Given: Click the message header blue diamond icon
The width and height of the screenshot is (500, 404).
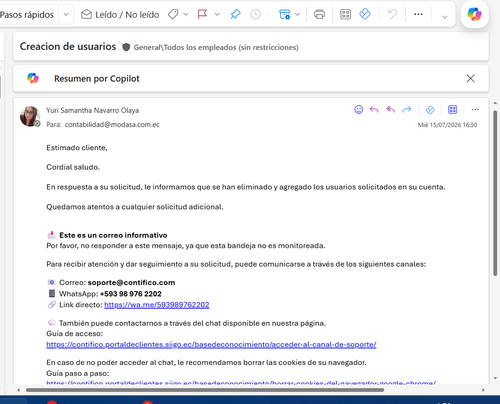Looking at the screenshot, I should click(x=430, y=110).
